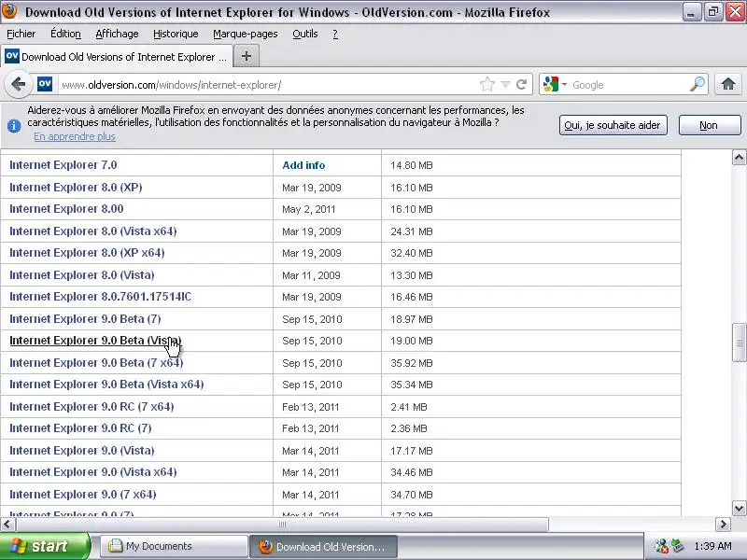747x560 pixels.
Task: Open Internet Explorer 9.0 (Vista) link
Action: click(x=82, y=451)
